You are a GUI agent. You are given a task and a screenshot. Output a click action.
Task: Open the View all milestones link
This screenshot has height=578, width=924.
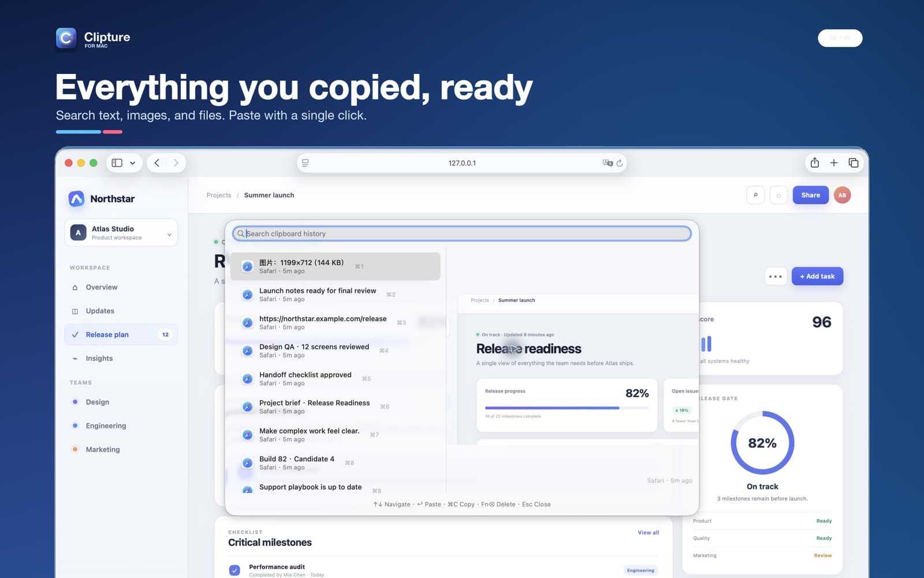648,532
